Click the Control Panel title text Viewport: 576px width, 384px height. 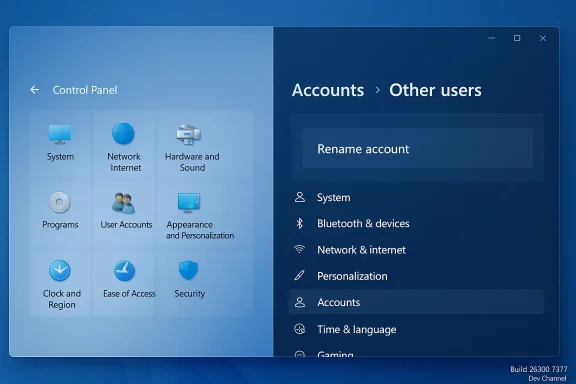pyautogui.click(x=85, y=90)
